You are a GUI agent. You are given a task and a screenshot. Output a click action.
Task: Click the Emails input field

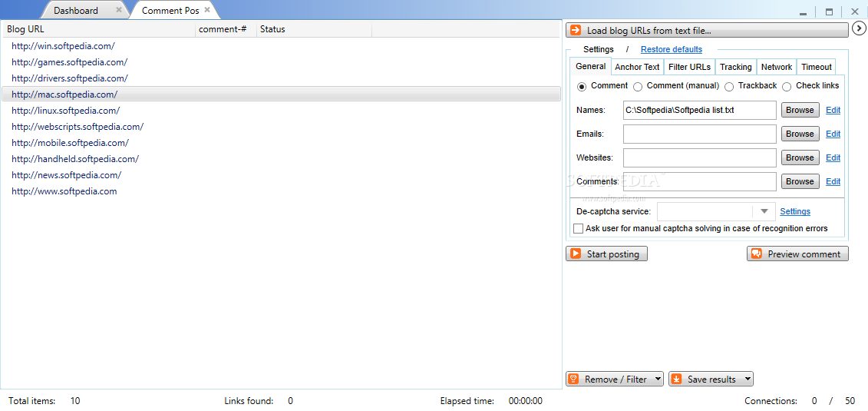tap(700, 134)
